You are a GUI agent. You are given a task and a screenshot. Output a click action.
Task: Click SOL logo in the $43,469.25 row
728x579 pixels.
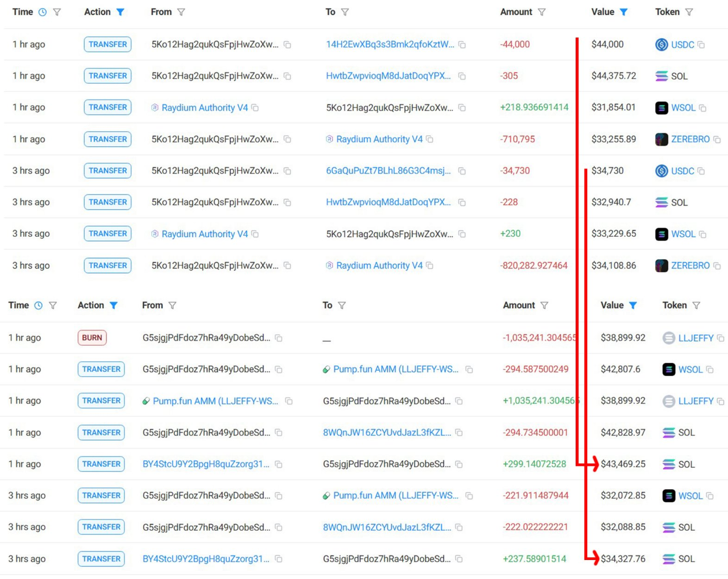point(669,464)
